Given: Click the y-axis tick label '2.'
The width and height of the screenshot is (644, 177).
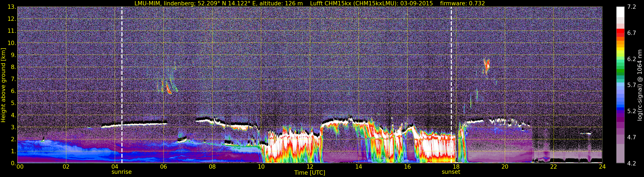Looking at the screenshot, I should [13, 139].
